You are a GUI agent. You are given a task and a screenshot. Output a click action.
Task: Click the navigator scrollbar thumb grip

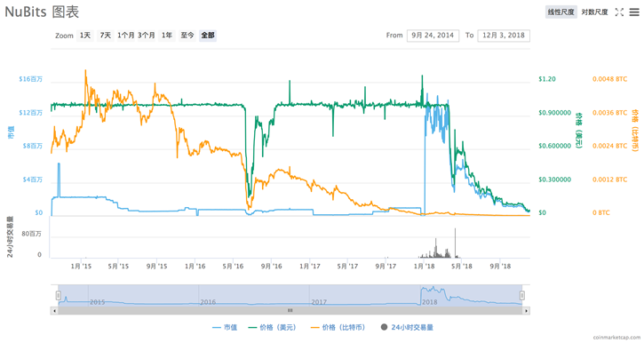pos(290,310)
